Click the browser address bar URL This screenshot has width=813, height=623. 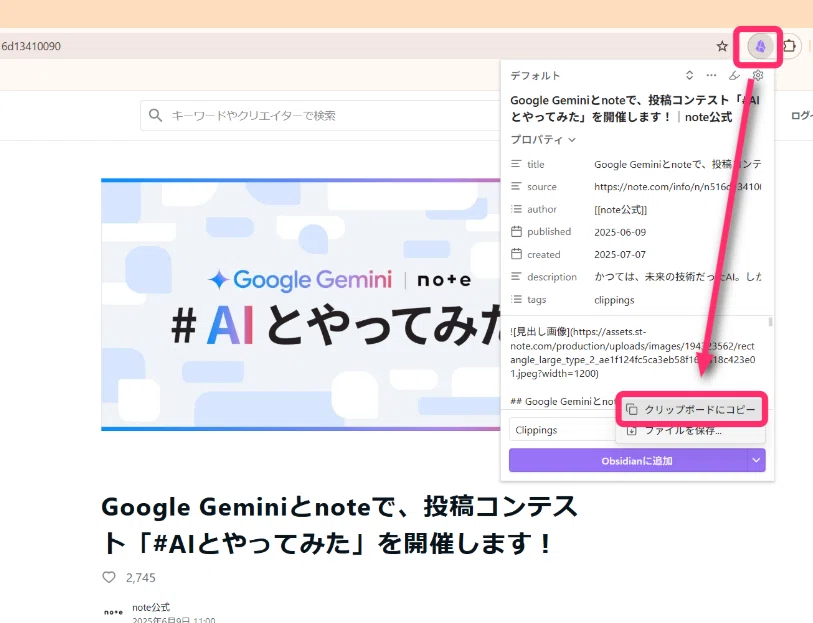pyautogui.click(x=31, y=46)
